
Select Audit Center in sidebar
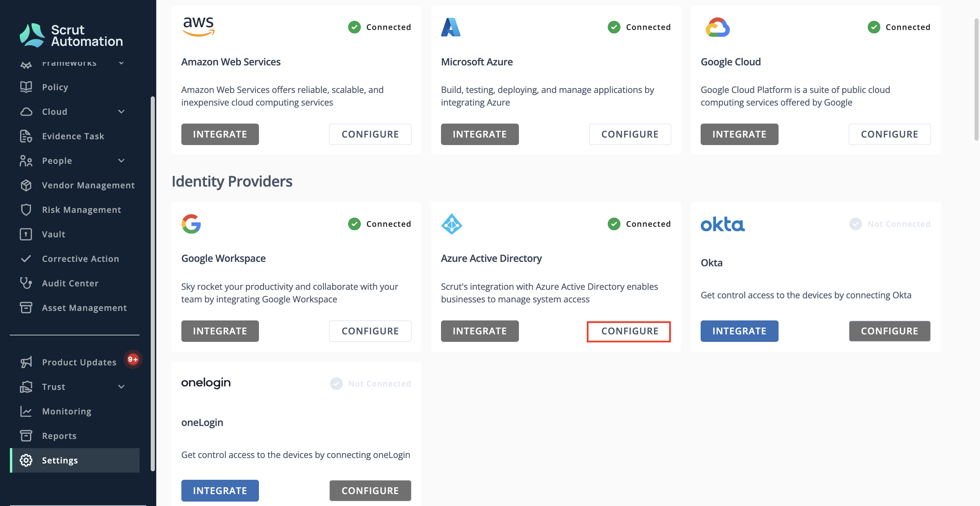point(75,283)
